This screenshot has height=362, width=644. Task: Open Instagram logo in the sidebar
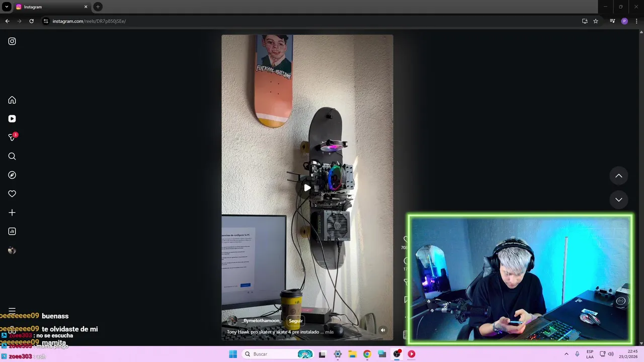click(x=12, y=41)
